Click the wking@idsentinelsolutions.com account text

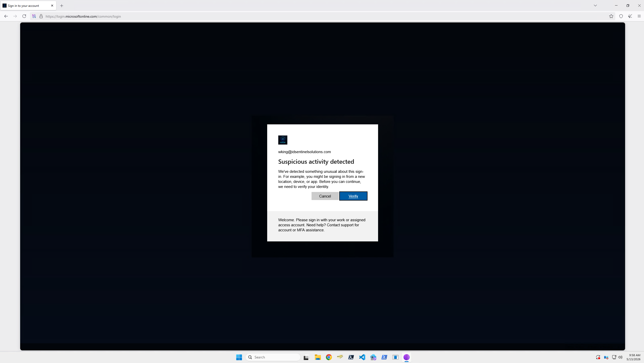[304, 152]
